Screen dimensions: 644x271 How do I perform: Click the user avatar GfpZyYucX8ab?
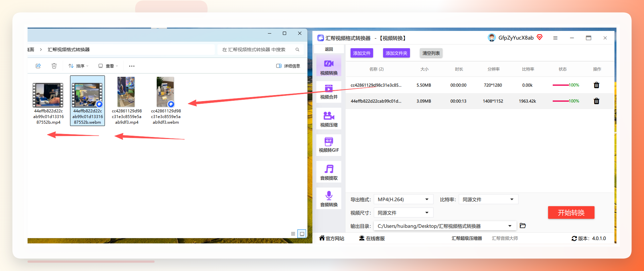pos(492,38)
